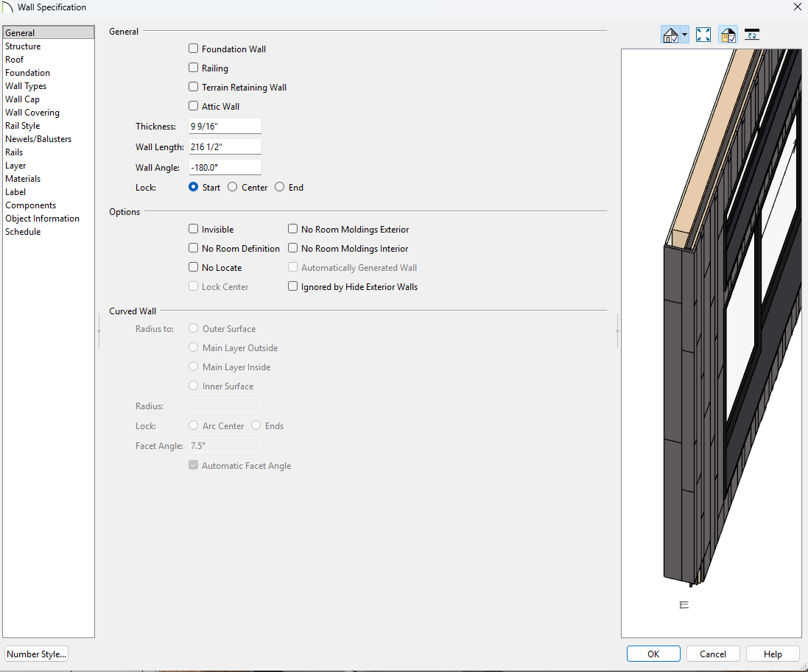Click the Thickness input field
Viewport: 808px width, 672px height.
tap(225, 127)
